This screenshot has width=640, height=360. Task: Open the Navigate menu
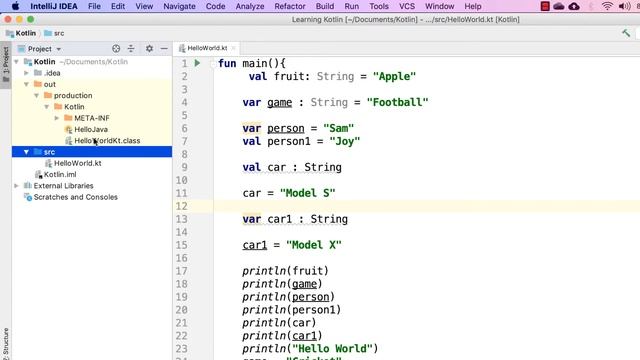[179, 6]
